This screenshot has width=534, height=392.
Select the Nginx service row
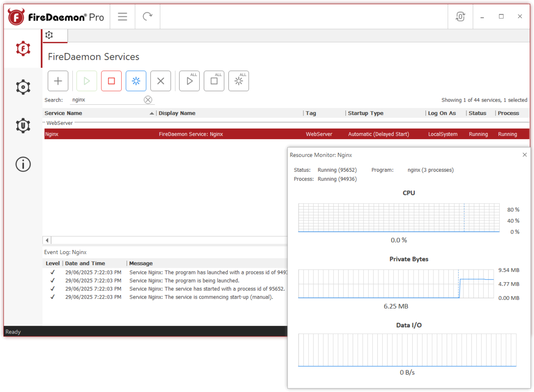[287, 134]
